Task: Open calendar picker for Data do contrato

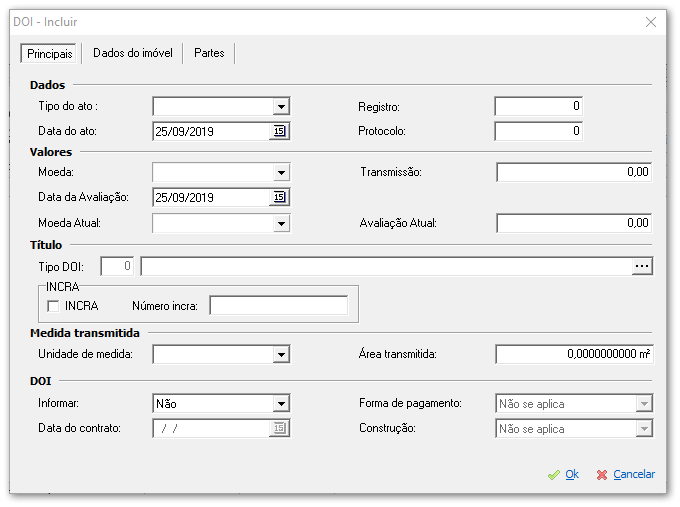Action: coord(279,428)
